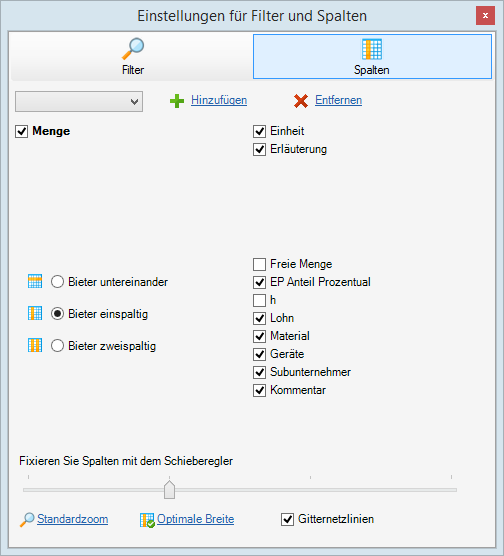Select the Bieter einspaltig radio button
504x556 pixels.
coord(57,314)
